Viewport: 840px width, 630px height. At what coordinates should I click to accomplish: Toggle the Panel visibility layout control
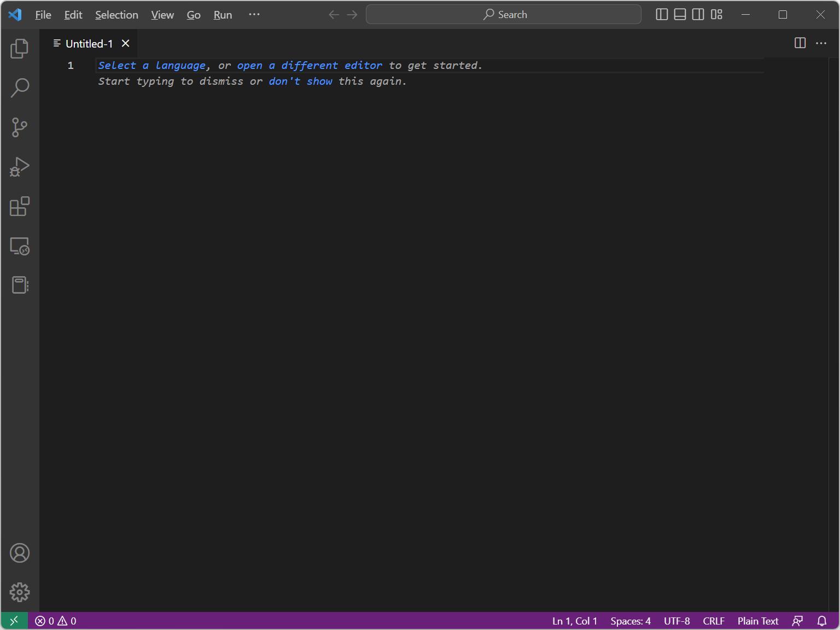click(679, 14)
